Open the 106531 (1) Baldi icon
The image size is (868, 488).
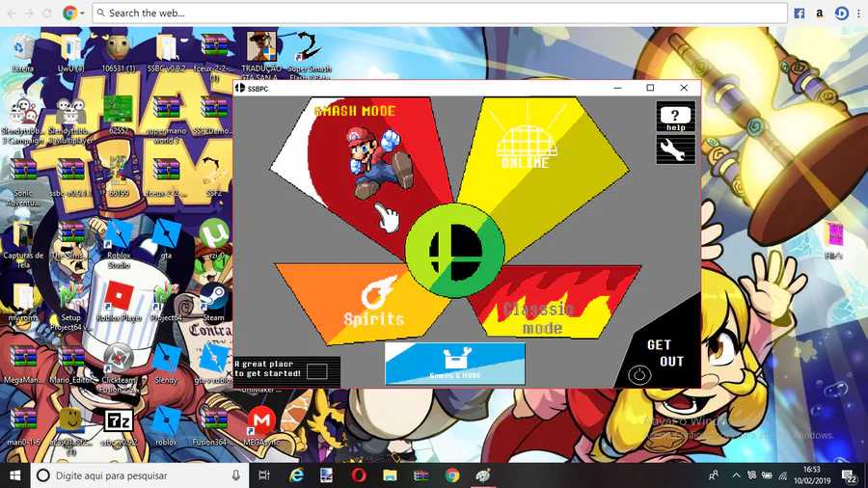pyautogui.click(x=118, y=53)
